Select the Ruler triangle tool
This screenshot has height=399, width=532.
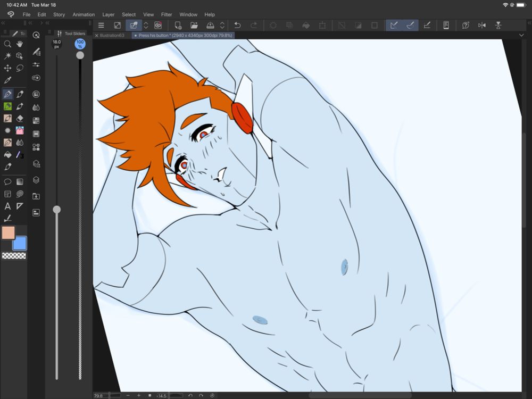[20, 206]
